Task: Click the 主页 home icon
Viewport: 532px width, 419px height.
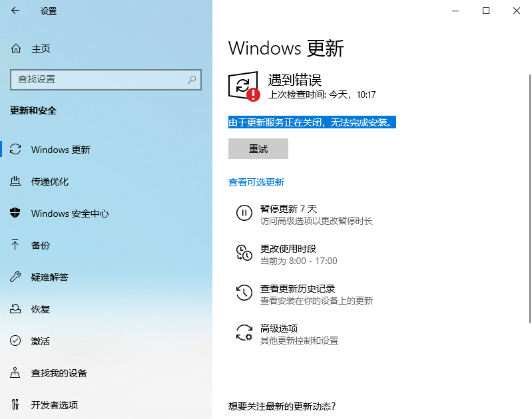Action: (16, 49)
